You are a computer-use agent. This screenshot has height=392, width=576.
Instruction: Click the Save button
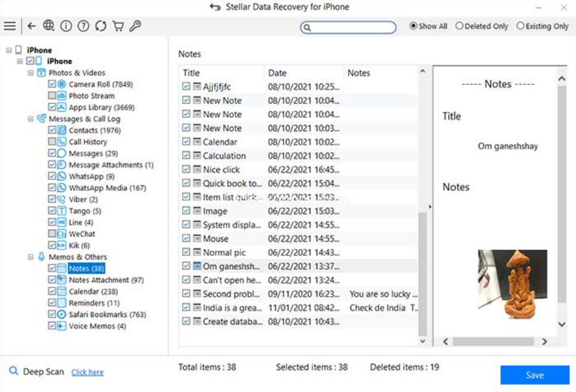coord(534,375)
